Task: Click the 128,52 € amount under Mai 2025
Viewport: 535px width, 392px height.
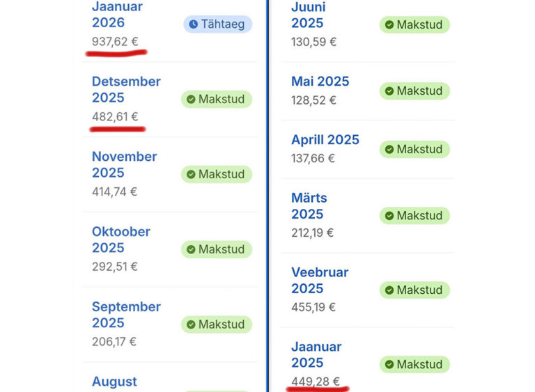Action: coord(313,100)
